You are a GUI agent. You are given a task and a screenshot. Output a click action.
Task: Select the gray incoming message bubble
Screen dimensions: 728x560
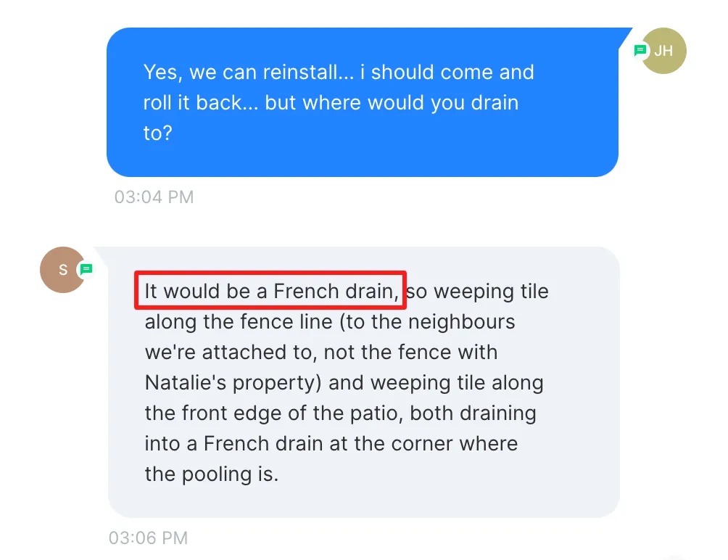pos(364,382)
